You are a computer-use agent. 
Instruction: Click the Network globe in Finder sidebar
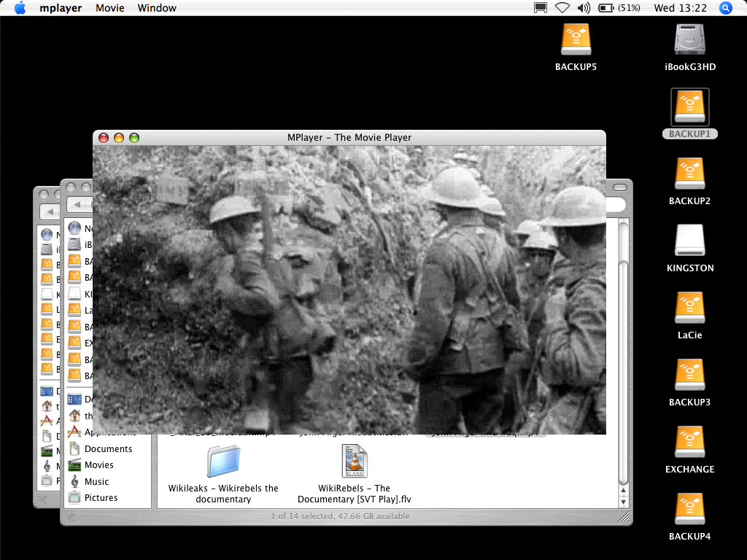coord(74,228)
